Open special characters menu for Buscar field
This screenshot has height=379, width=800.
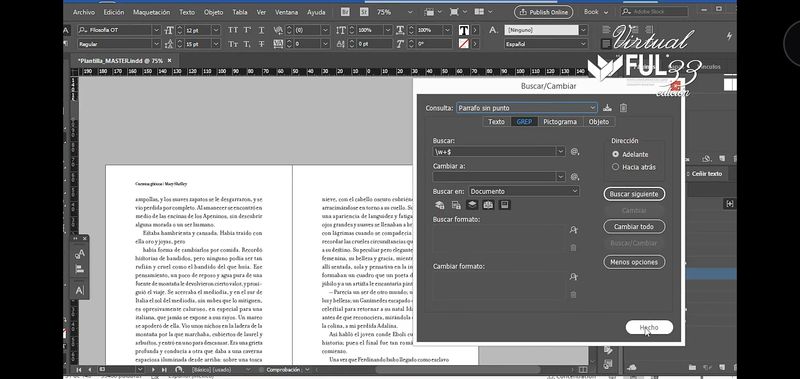pos(575,151)
